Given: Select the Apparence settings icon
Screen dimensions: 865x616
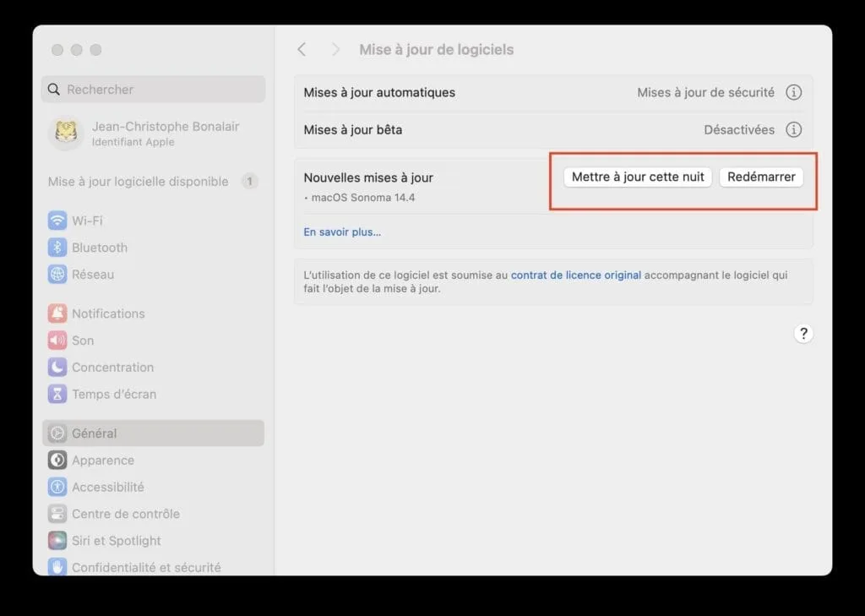Looking at the screenshot, I should [x=56, y=460].
